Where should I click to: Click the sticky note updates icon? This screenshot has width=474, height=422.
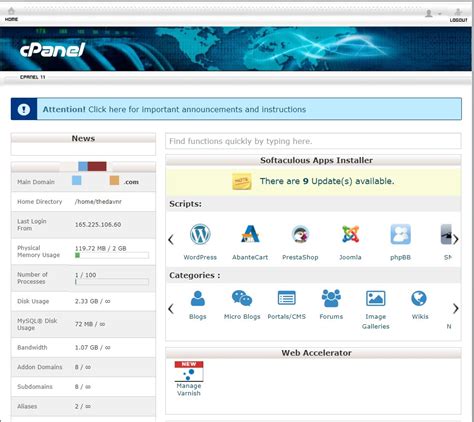point(242,181)
